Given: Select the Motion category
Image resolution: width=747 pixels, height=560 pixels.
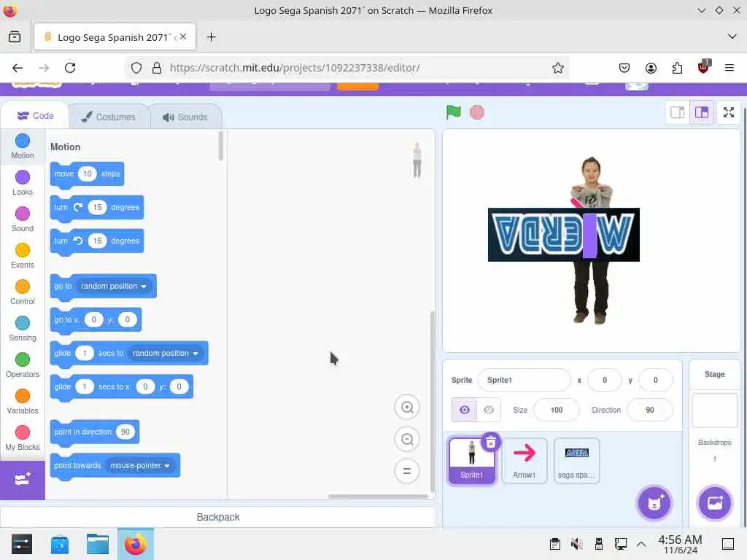Looking at the screenshot, I should click(x=23, y=147).
